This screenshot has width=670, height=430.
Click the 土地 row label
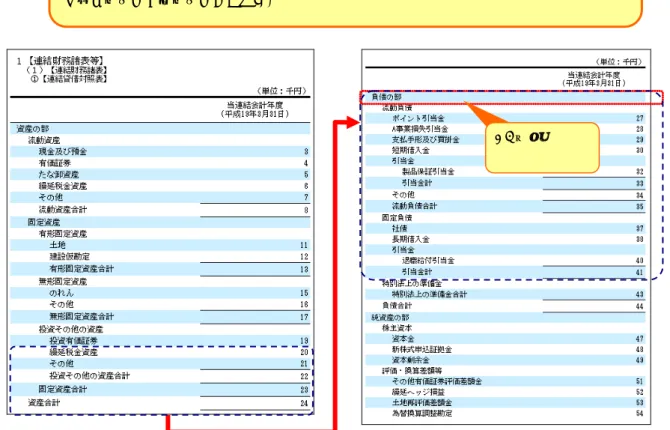pos(57,245)
